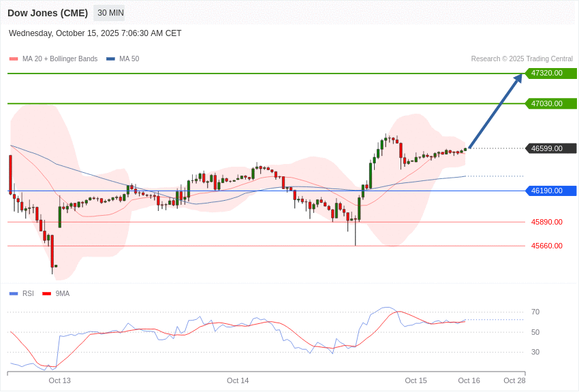Screen dimensions: 579x392
Task: Click the MA 50 legend color swatch
Action: click(x=110, y=59)
